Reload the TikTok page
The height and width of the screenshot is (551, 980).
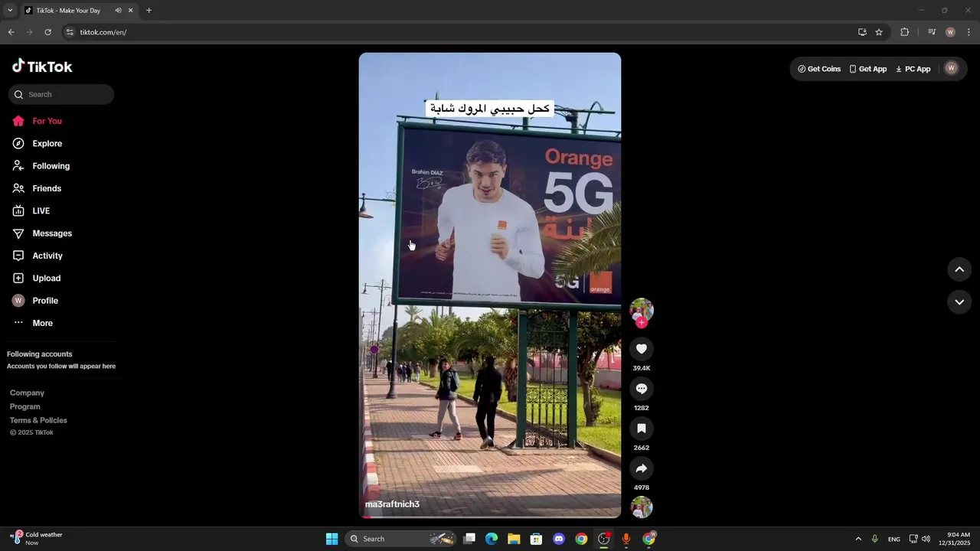(47, 32)
